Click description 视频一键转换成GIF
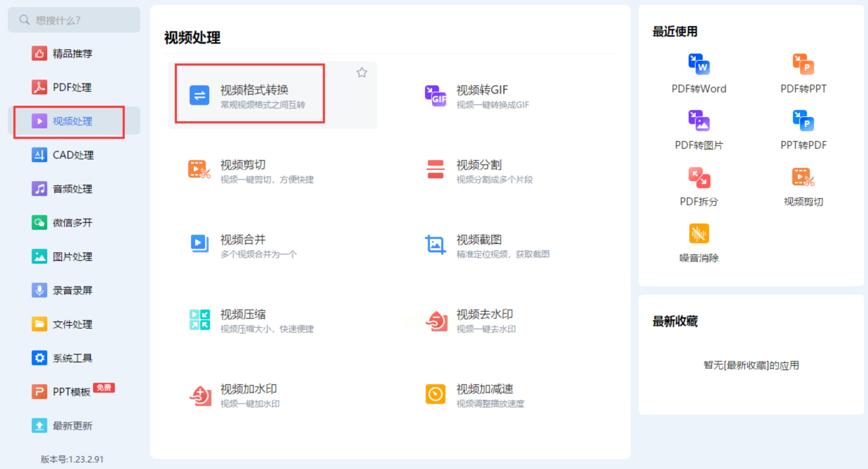The image size is (868, 469). (x=493, y=105)
